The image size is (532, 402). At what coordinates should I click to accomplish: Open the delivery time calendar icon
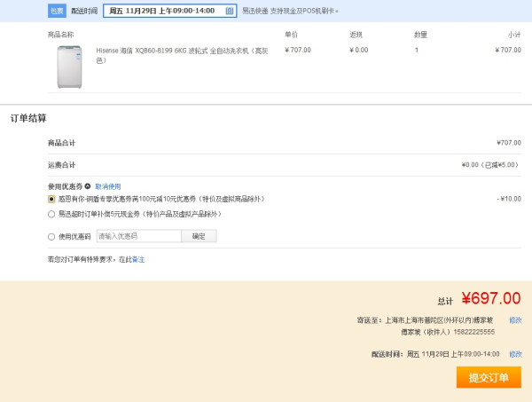pos(230,11)
